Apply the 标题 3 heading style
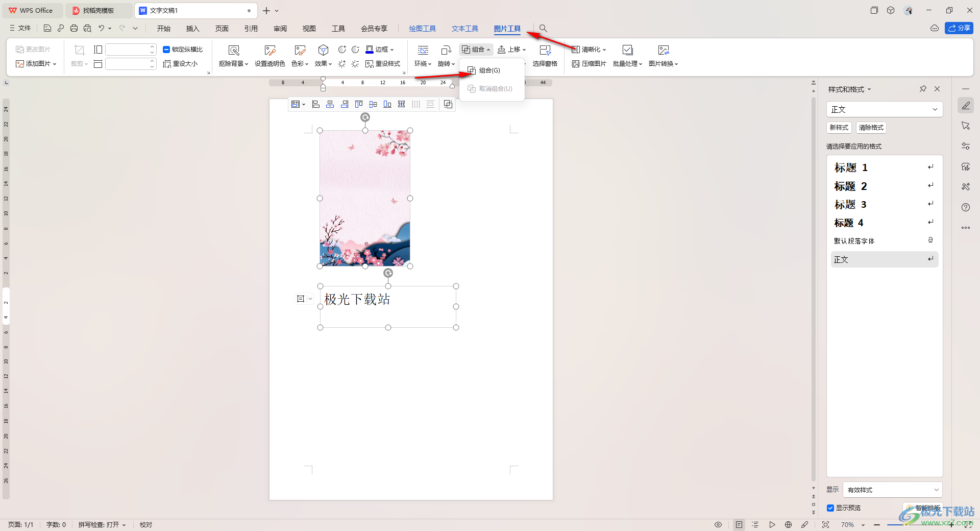Image resolution: width=980 pixels, height=531 pixels. point(885,204)
